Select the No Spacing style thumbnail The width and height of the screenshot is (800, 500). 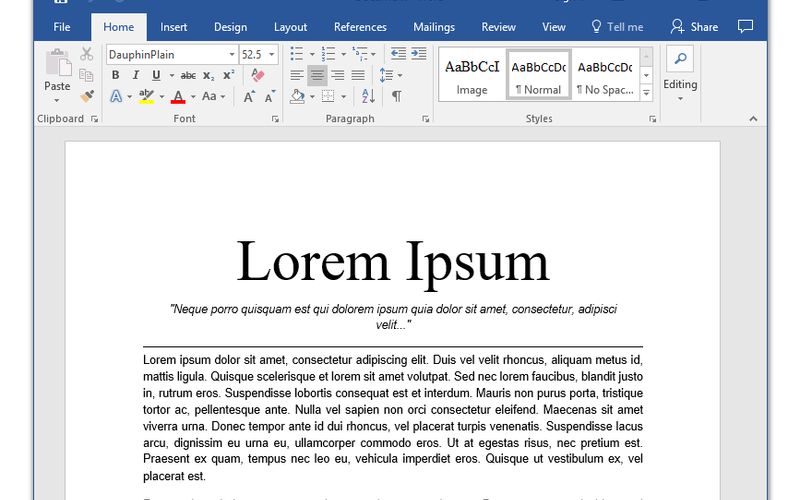(604, 74)
